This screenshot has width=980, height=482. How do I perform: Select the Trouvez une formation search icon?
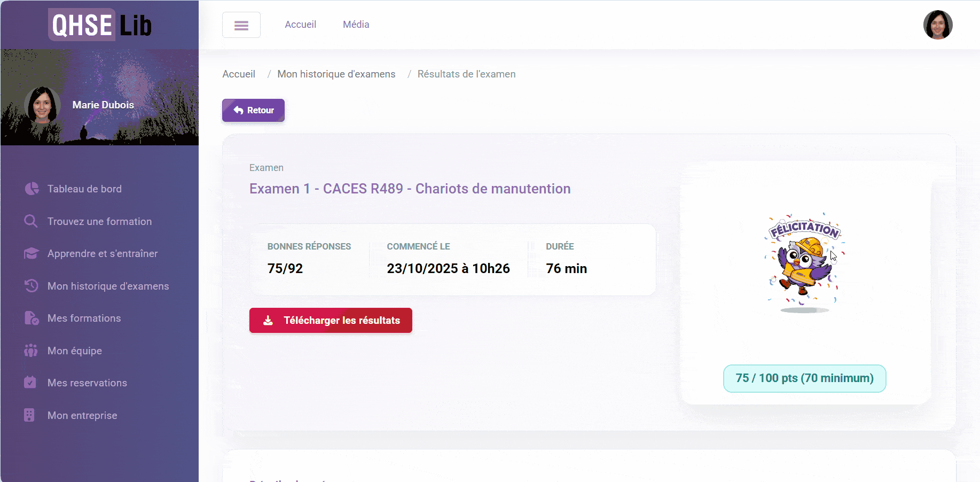[31, 221]
